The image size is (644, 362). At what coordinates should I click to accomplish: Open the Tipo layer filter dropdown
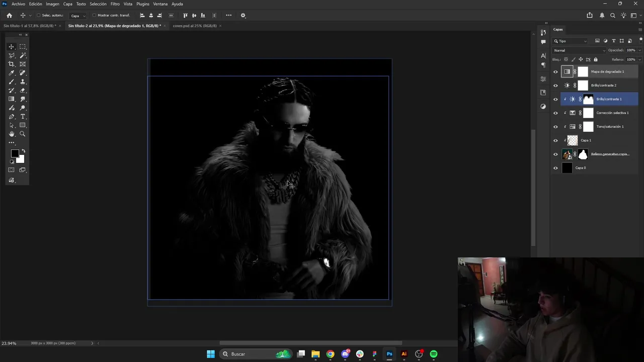(x=571, y=41)
